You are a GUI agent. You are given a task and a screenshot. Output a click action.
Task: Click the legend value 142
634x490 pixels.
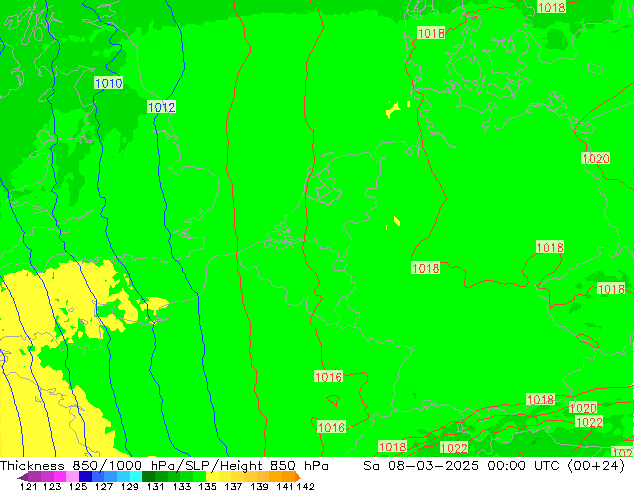pos(305,486)
